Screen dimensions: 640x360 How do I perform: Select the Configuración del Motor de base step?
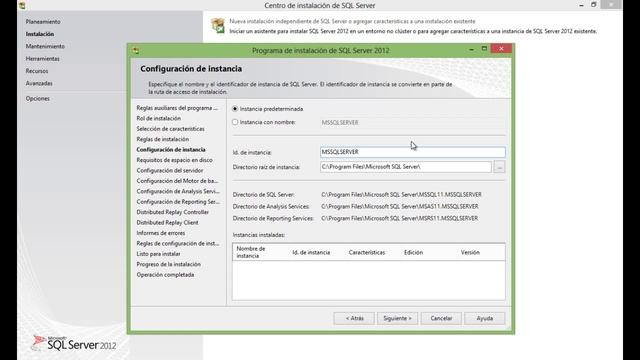point(177,181)
